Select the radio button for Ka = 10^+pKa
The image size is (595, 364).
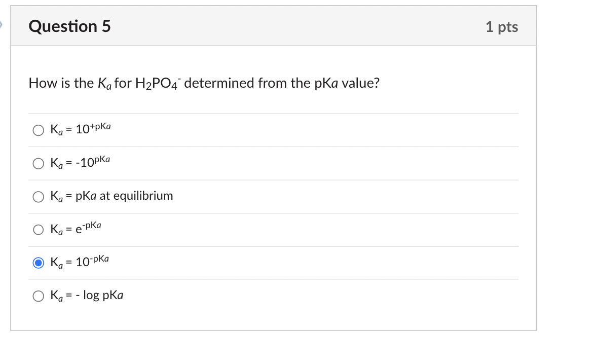[x=39, y=130]
